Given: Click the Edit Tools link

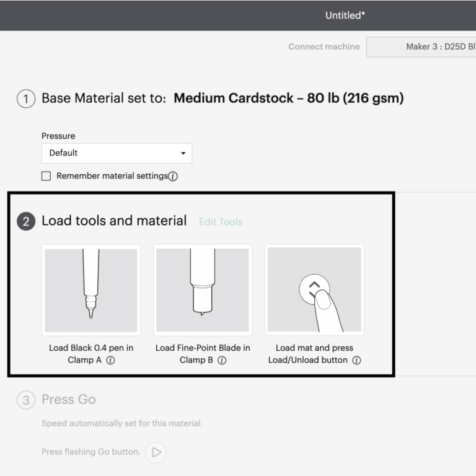Looking at the screenshot, I should coord(220,222).
